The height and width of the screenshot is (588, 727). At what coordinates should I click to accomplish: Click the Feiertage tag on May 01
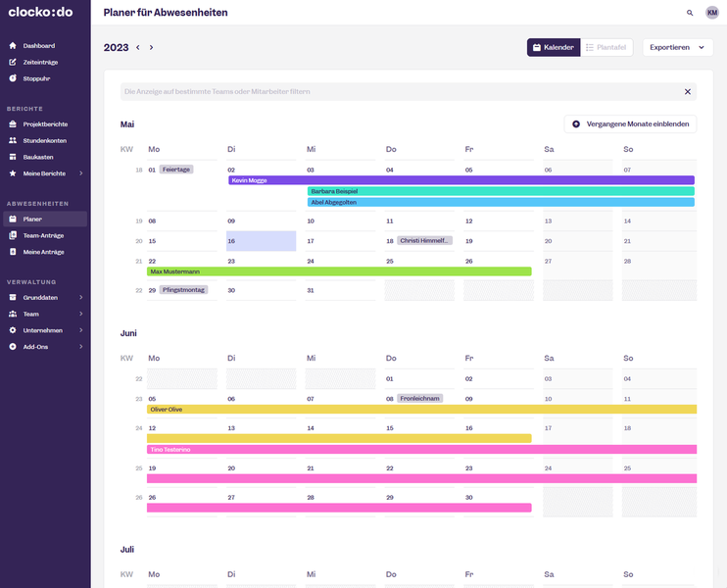coord(176,170)
